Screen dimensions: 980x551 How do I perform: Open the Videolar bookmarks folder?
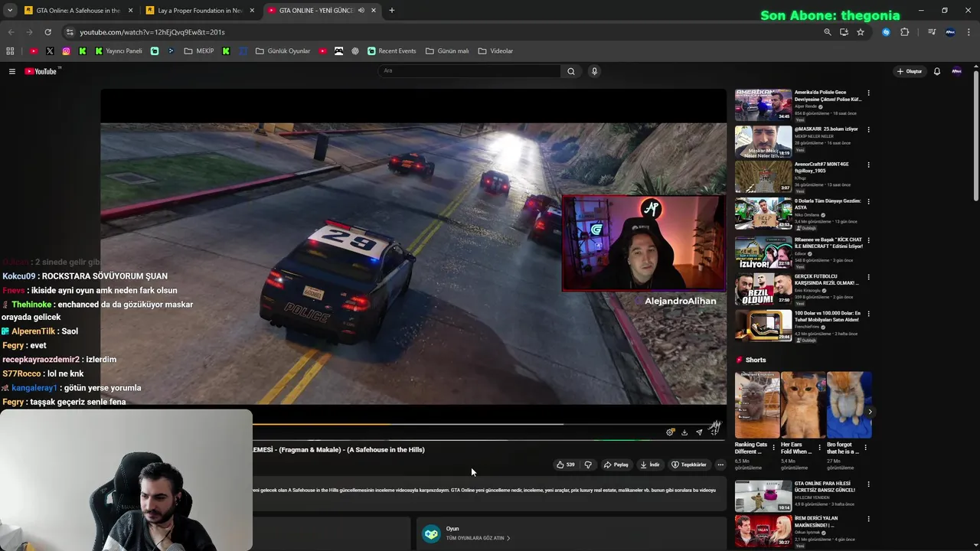tap(495, 51)
